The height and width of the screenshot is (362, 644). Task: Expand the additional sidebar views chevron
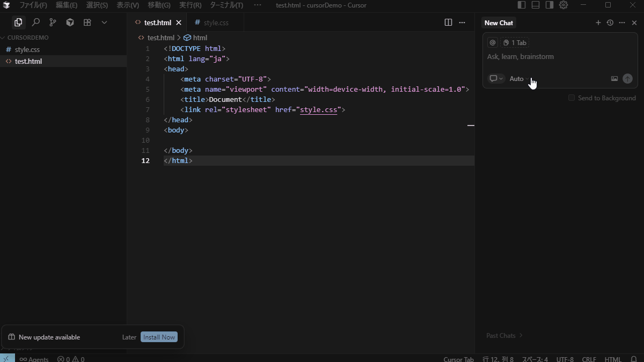pos(104,23)
